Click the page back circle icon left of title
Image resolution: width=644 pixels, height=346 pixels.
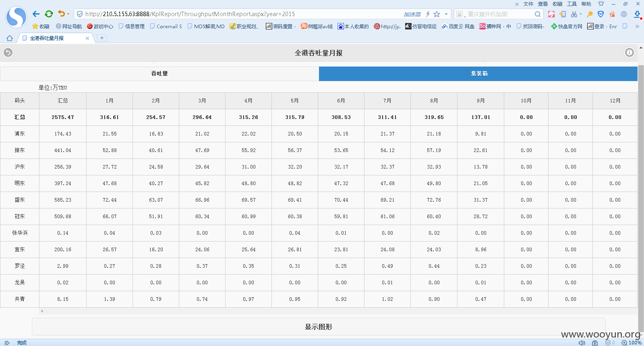[x=8, y=52]
